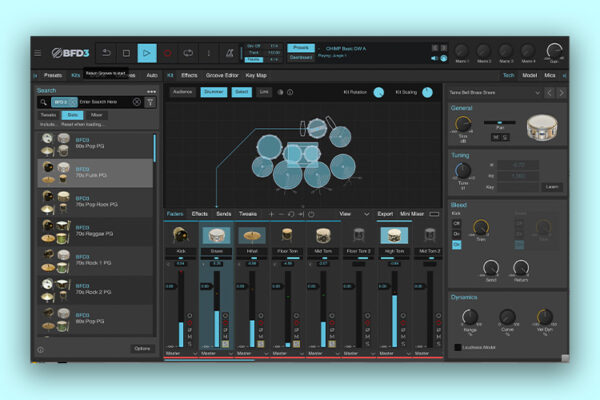Image resolution: width=600 pixels, height=400 pixels.
Task: Toggle the Tweaks include button
Action: coord(48,115)
